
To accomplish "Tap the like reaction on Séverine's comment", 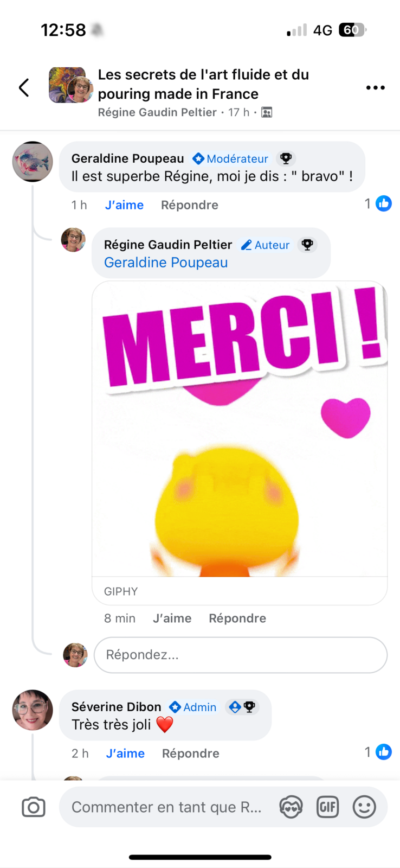I will pos(384,752).
